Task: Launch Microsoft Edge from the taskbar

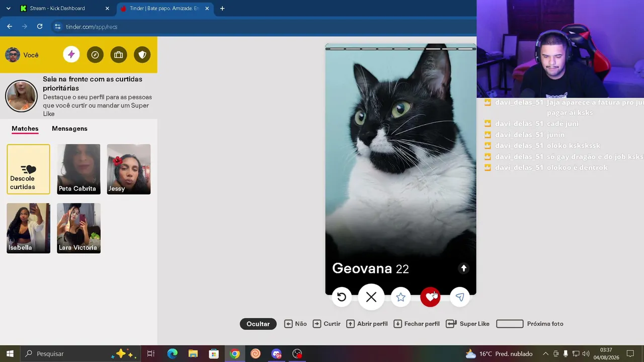Action: pos(172,353)
